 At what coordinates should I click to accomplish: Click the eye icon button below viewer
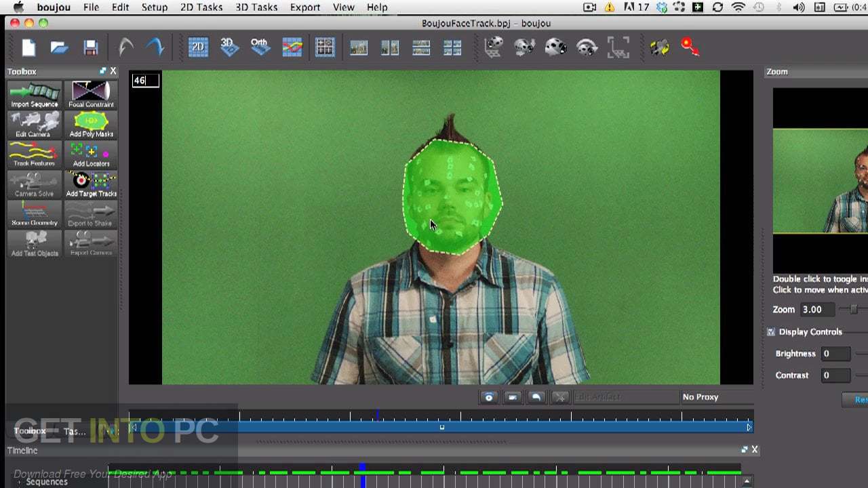pyautogui.click(x=489, y=397)
